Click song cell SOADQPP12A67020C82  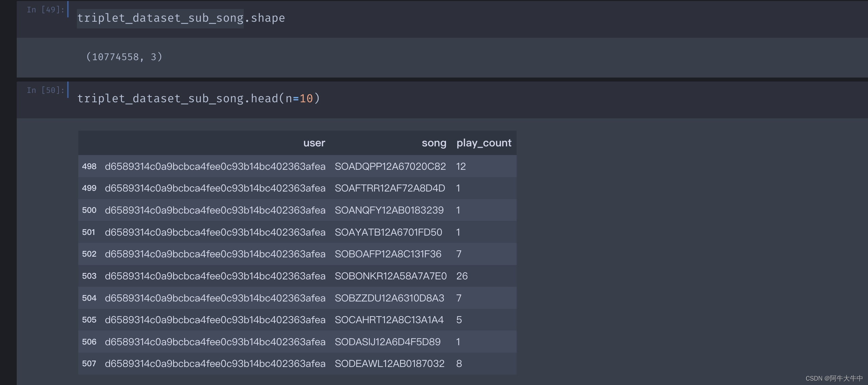coord(390,166)
